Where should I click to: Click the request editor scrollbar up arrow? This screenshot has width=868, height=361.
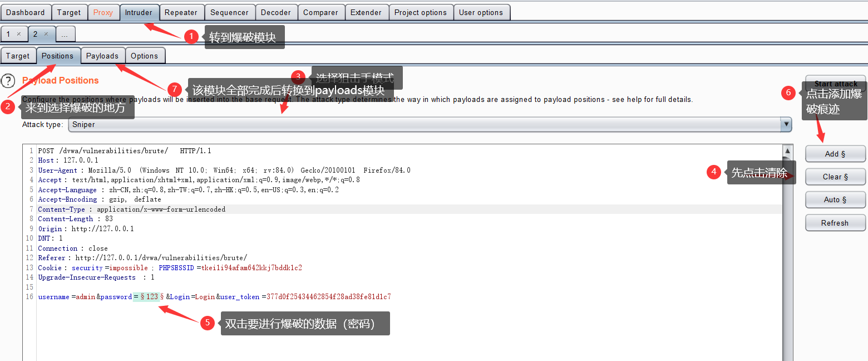tap(787, 151)
